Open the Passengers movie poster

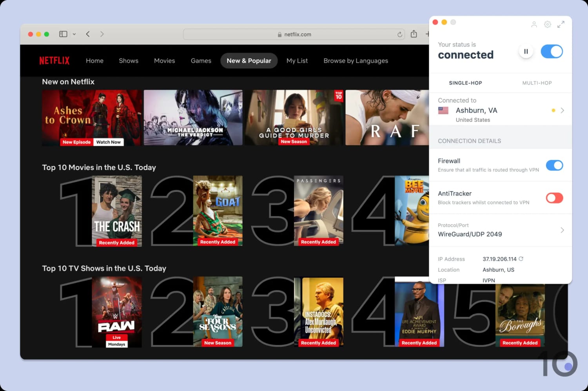point(319,211)
